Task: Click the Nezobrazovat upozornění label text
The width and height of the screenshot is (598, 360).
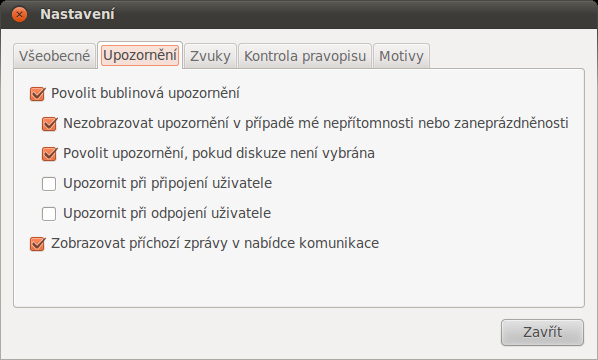Action: click(316, 123)
